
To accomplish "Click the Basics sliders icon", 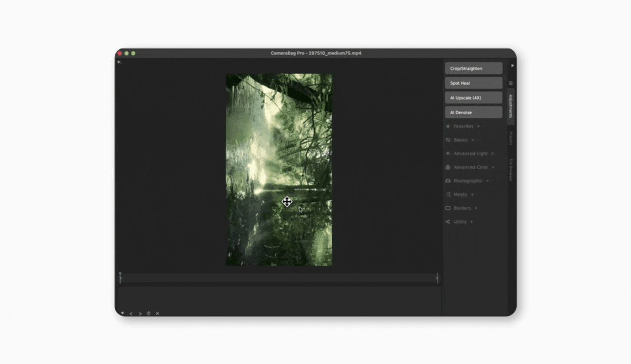I will tap(447, 140).
